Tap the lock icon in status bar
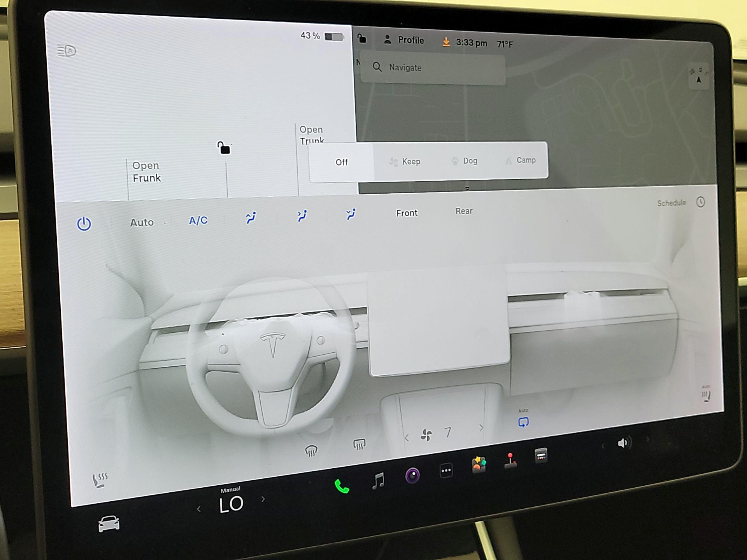 [362, 38]
